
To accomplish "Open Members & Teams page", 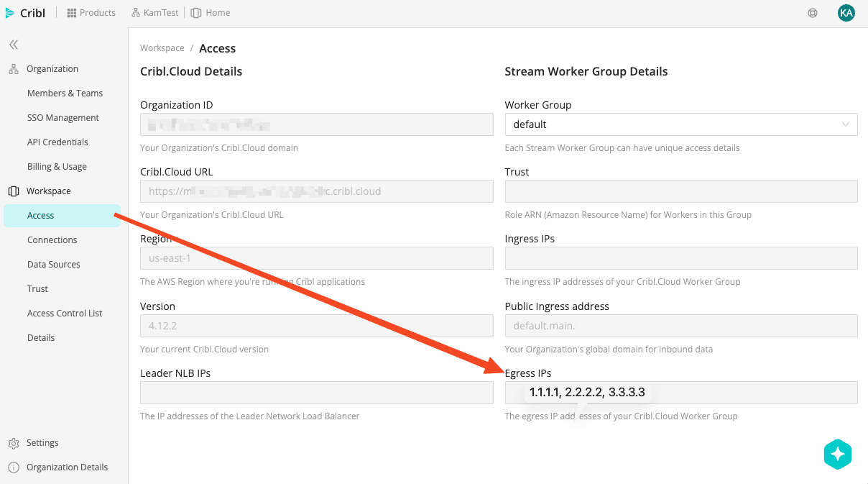I will [x=65, y=93].
